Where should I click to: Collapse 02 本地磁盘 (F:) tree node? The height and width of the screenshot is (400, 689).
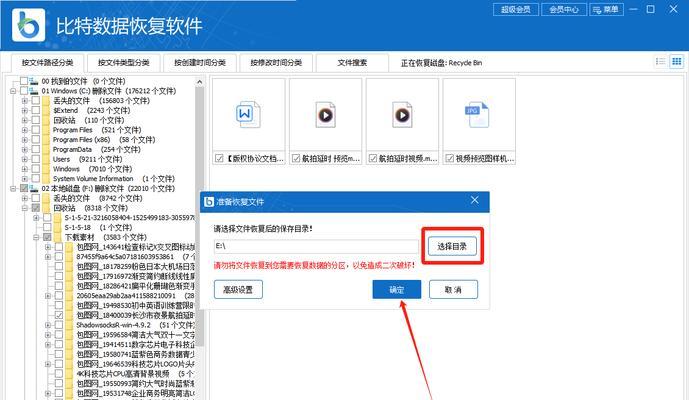coord(13,189)
